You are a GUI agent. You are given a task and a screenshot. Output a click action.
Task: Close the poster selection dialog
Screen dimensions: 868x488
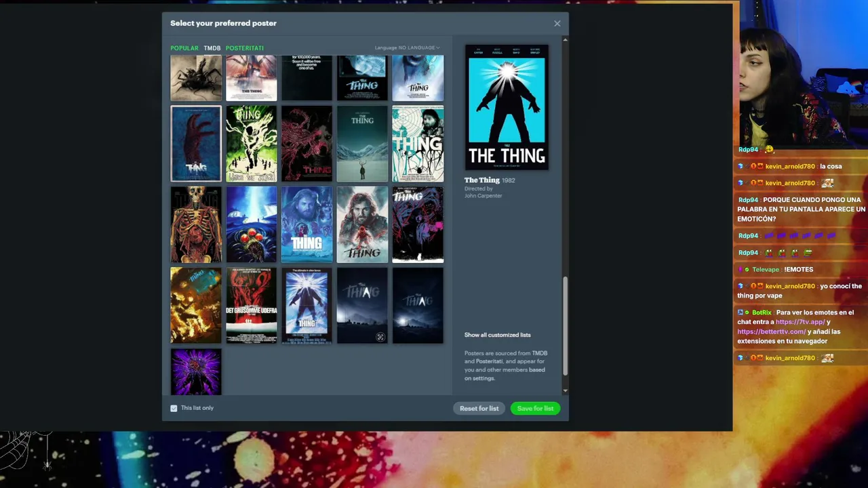tap(557, 24)
